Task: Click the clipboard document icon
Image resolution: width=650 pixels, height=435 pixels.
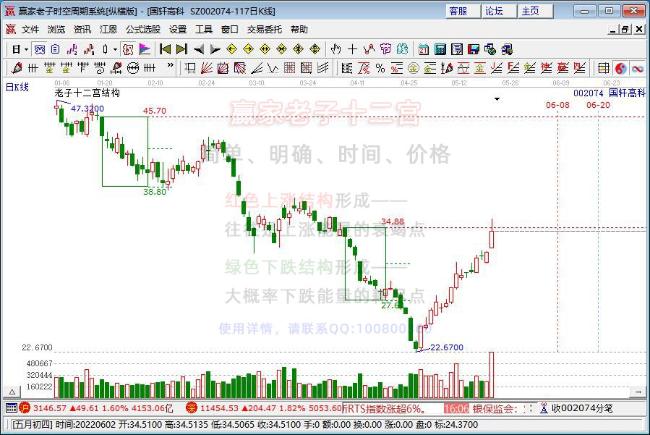Action: [55, 49]
